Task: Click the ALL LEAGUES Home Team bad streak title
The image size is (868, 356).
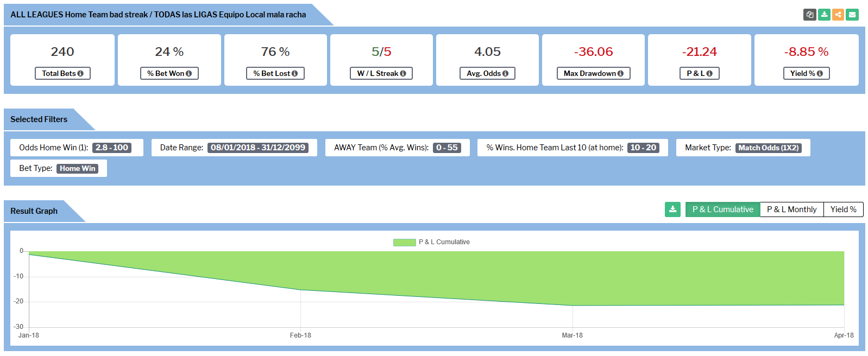Action: pos(158,15)
